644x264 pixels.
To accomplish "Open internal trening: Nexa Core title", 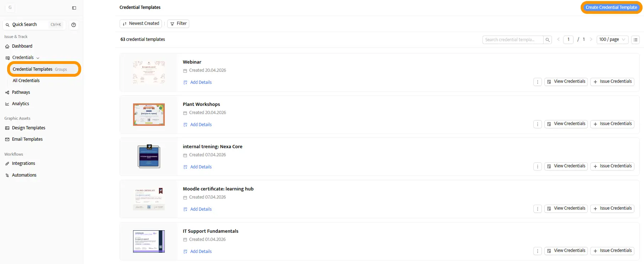I will [x=212, y=147].
